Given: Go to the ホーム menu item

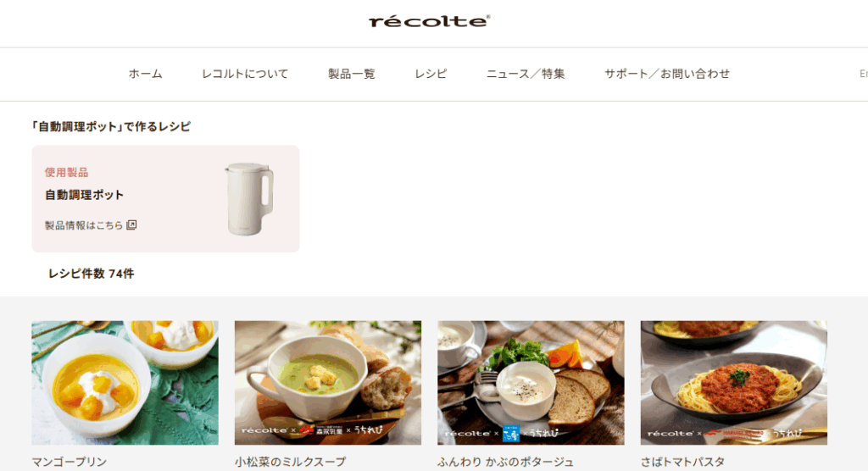Looking at the screenshot, I should (x=146, y=74).
